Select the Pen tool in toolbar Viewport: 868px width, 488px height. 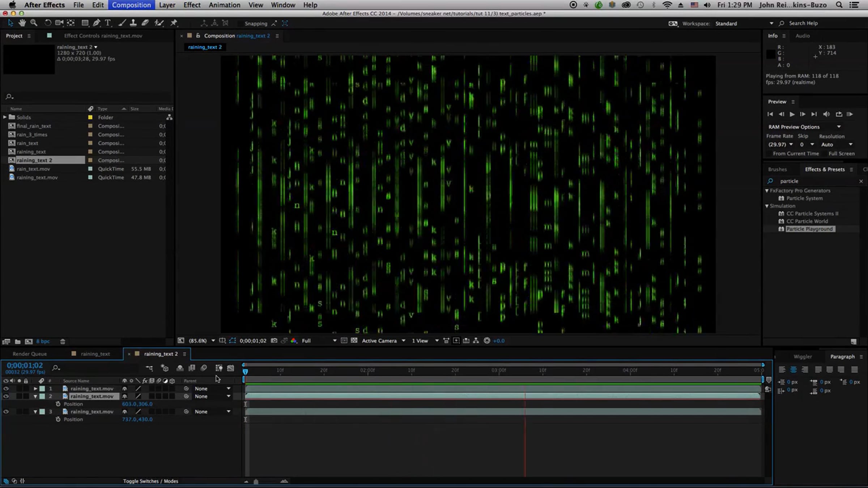click(x=96, y=23)
